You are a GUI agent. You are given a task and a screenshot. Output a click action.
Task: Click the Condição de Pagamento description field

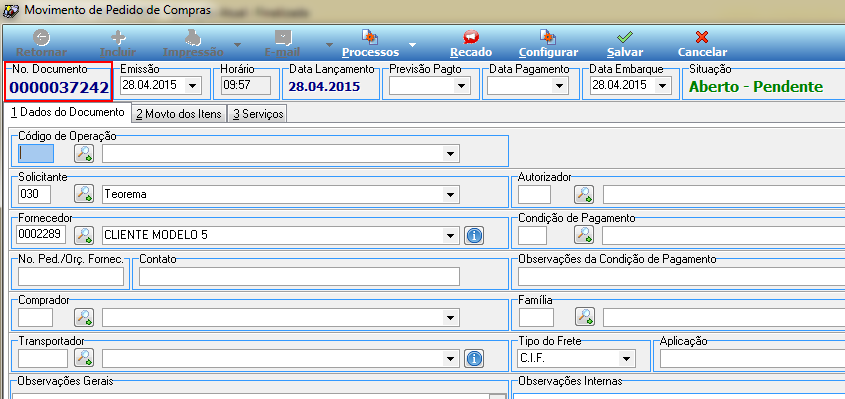pos(723,235)
